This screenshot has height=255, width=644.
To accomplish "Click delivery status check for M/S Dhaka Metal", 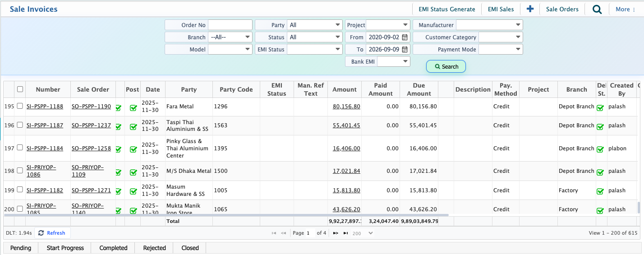I will [600, 172].
